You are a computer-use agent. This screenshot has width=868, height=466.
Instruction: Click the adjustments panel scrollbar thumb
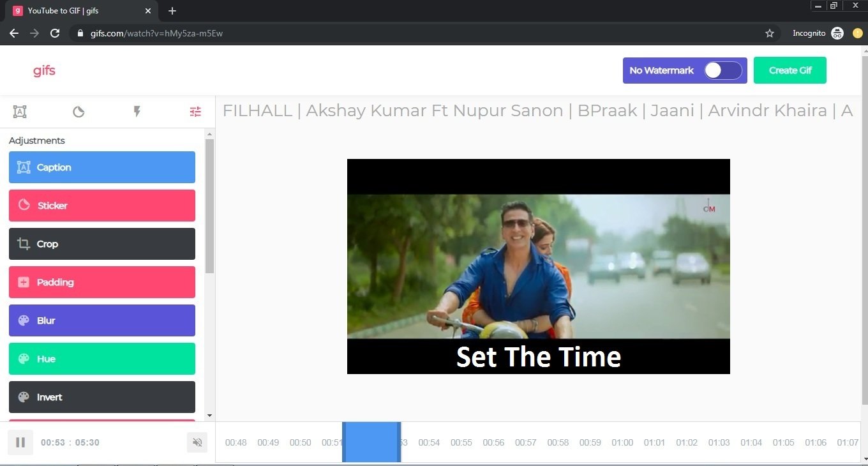click(209, 206)
